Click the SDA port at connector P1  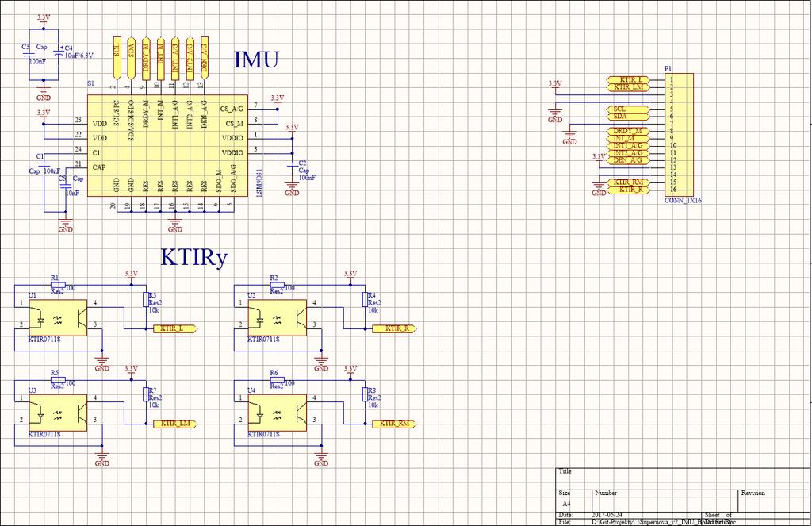click(627, 117)
